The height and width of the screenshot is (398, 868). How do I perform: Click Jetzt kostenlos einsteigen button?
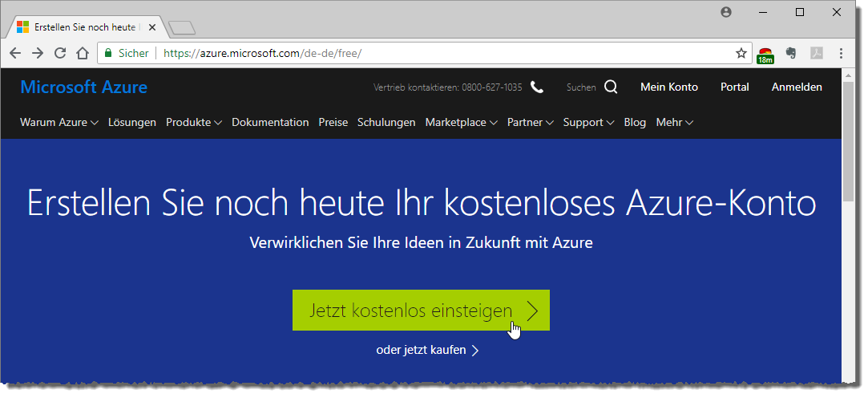[422, 311]
